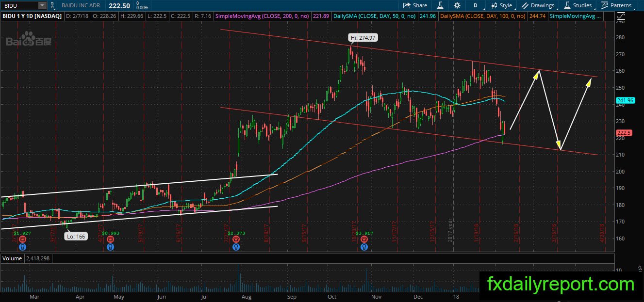
Task: Click the phone earnings icon under $3.917
Action: (364, 239)
